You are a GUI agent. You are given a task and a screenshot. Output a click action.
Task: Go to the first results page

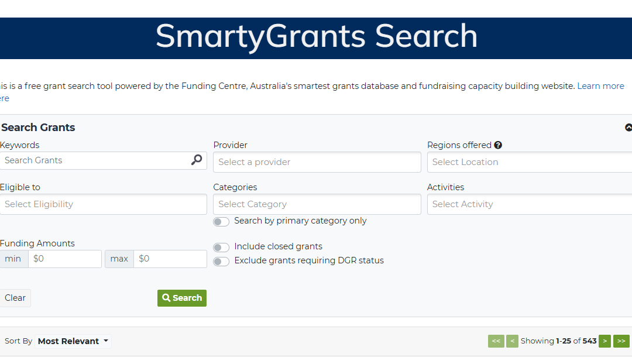tap(496, 341)
